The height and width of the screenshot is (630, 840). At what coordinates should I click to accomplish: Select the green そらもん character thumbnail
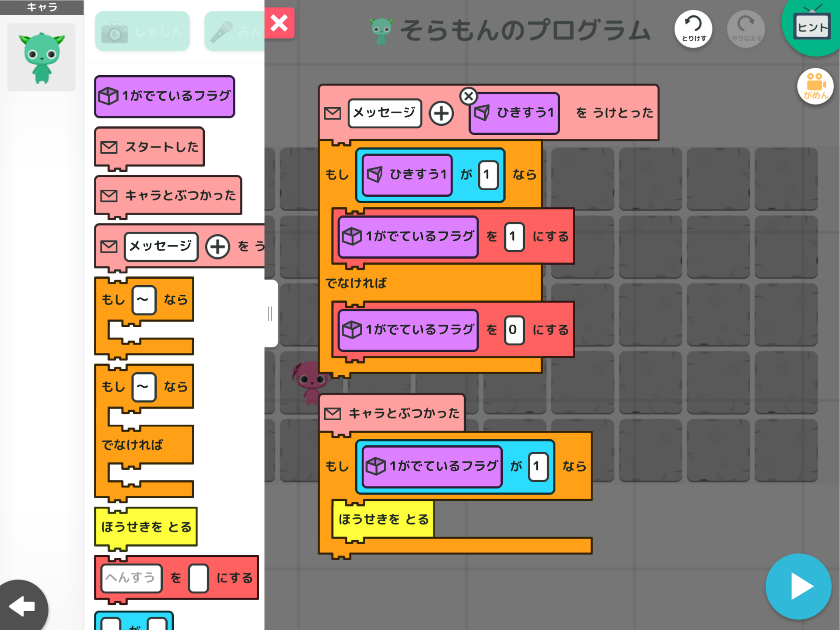[42, 57]
